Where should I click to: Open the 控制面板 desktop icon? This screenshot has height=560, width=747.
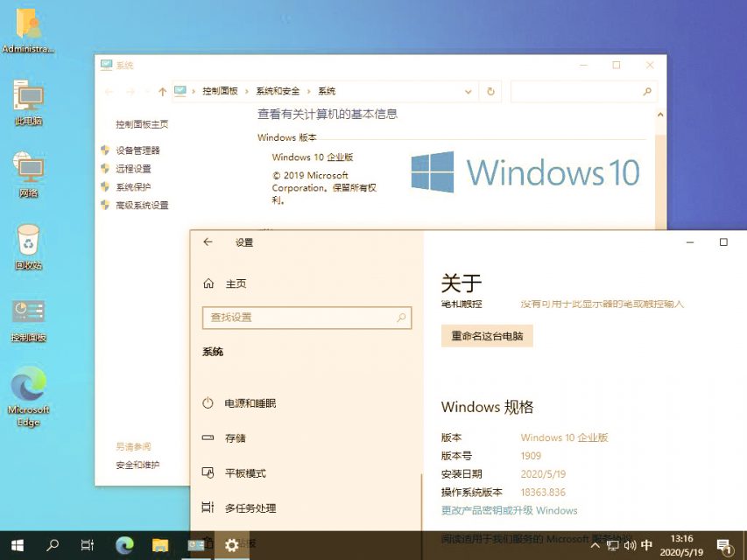[28, 320]
